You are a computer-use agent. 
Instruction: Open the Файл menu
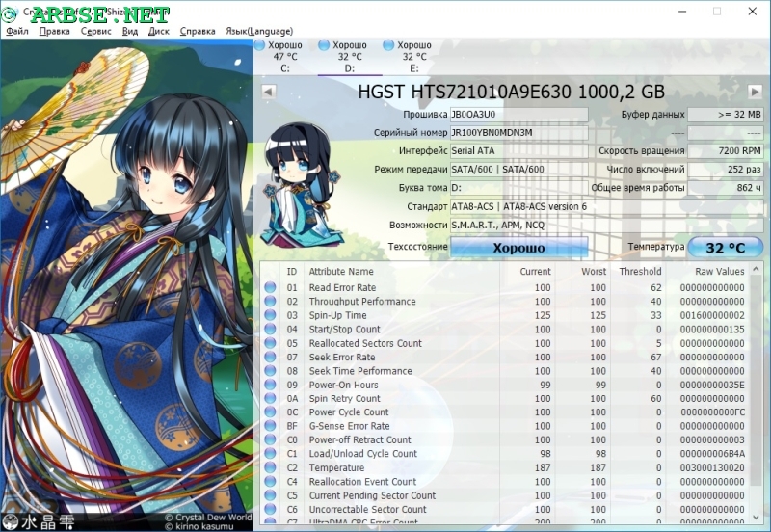(17, 31)
